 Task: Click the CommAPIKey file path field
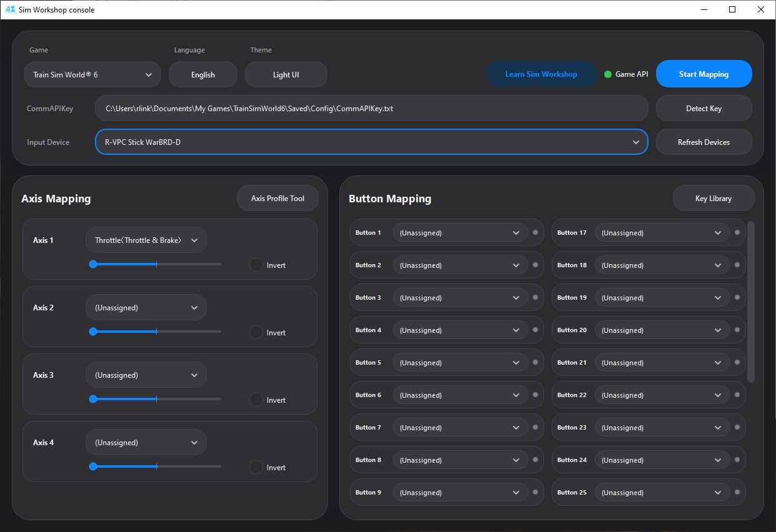click(371, 109)
